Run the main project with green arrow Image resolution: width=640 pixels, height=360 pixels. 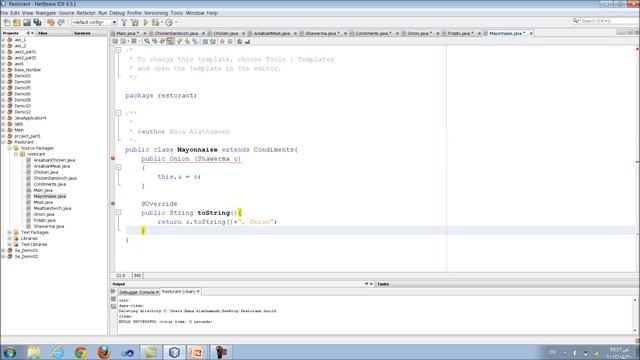coord(145,22)
